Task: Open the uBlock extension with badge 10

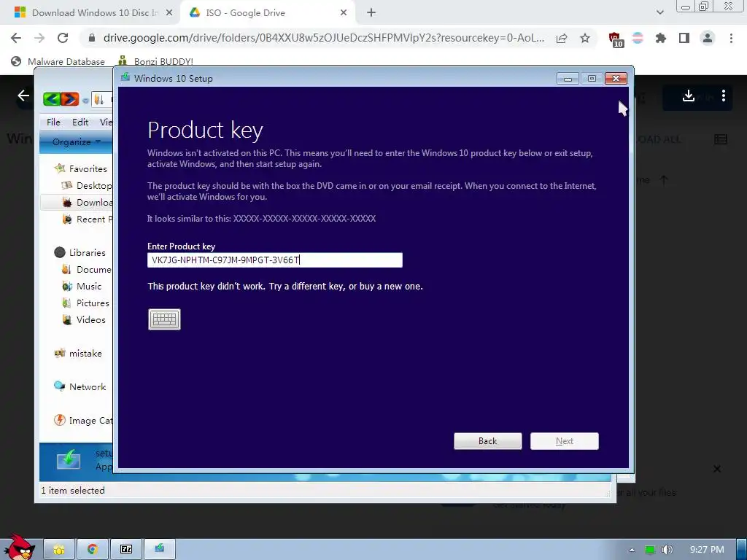Action: [x=616, y=39]
